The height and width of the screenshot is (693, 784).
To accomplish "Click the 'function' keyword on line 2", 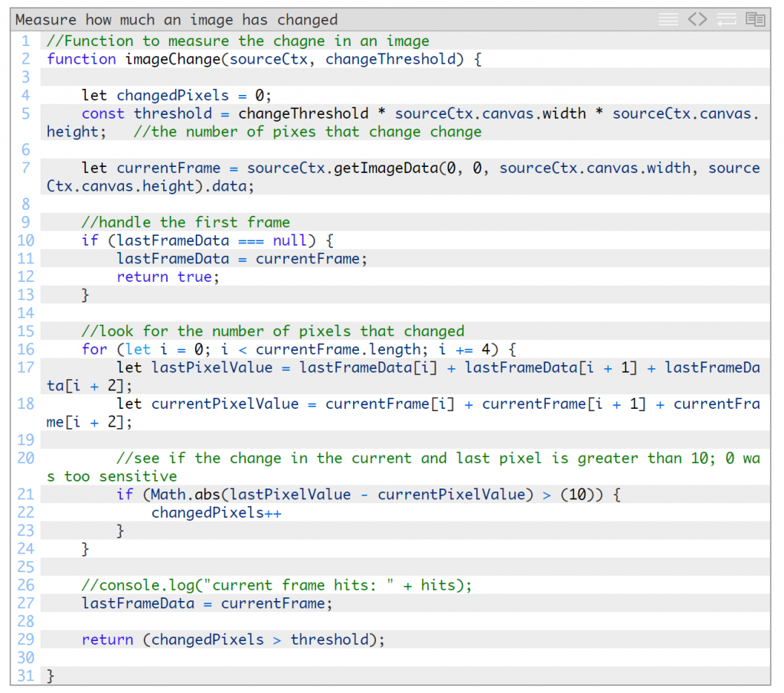I will 81,59.
